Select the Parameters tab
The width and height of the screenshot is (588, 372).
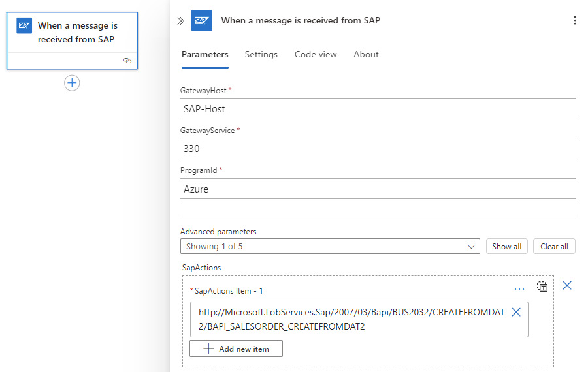tap(205, 54)
